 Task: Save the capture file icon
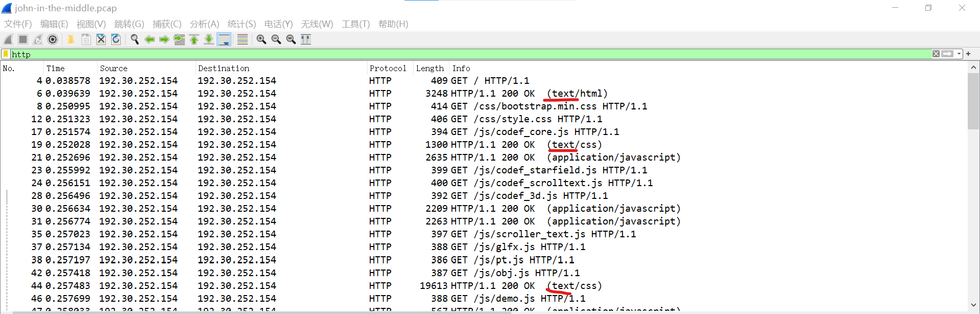tap(86, 39)
